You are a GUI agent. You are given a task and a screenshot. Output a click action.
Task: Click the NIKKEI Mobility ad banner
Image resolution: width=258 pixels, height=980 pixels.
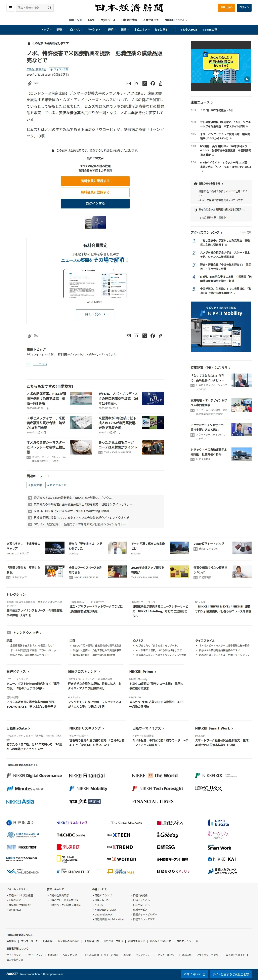[221, 327]
